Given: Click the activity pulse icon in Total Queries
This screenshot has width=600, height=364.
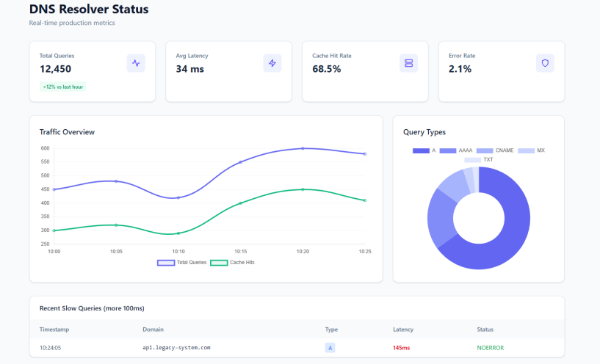Looking at the screenshot, I should click(x=135, y=63).
